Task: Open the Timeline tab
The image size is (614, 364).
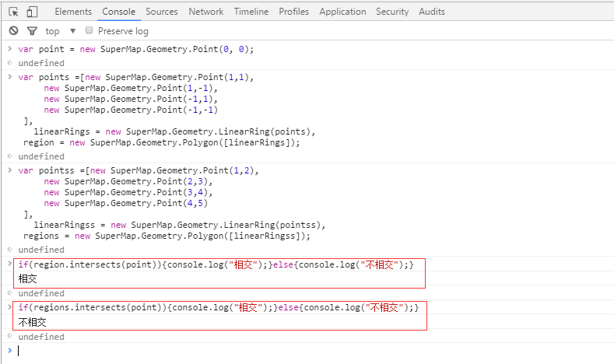Action: pos(251,12)
